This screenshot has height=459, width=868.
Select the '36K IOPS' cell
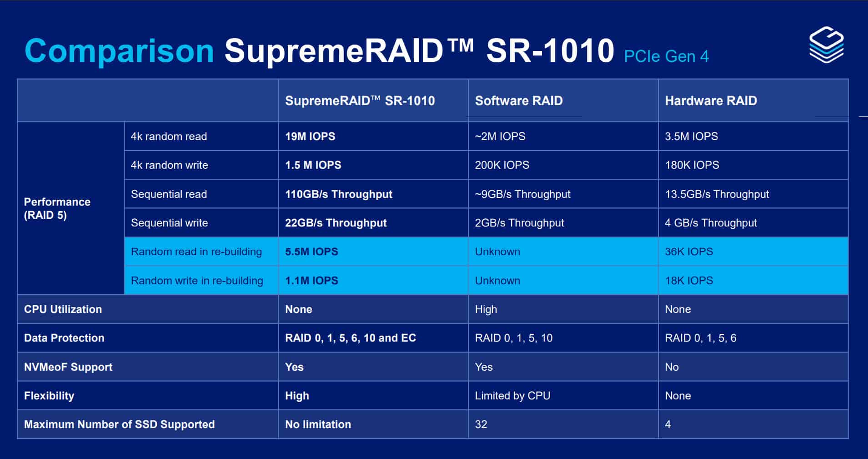click(x=753, y=252)
